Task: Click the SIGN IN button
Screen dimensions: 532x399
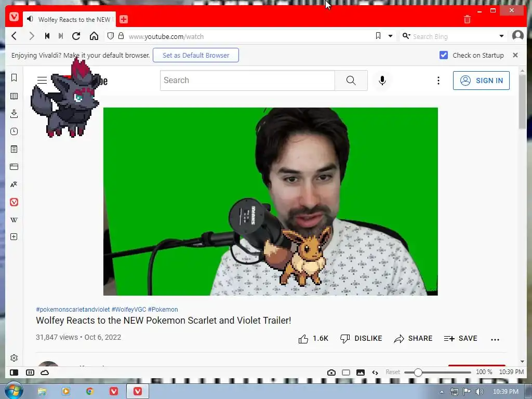Action: click(481, 81)
